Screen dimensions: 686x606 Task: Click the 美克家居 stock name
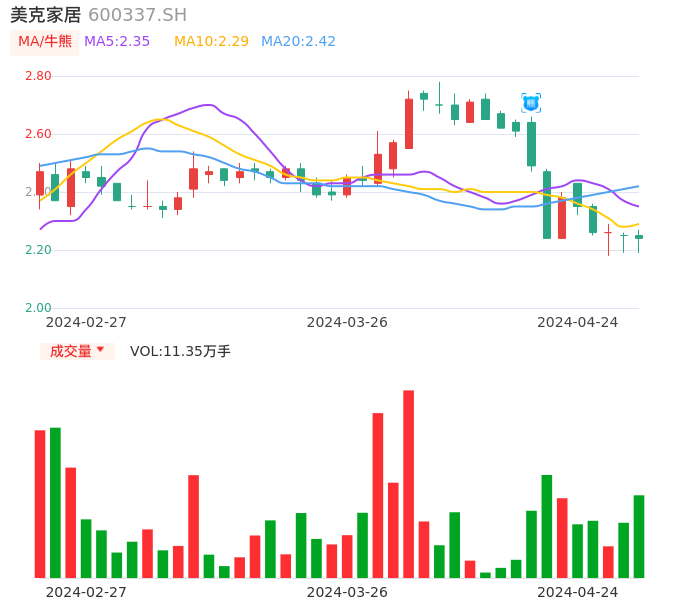(46, 15)
